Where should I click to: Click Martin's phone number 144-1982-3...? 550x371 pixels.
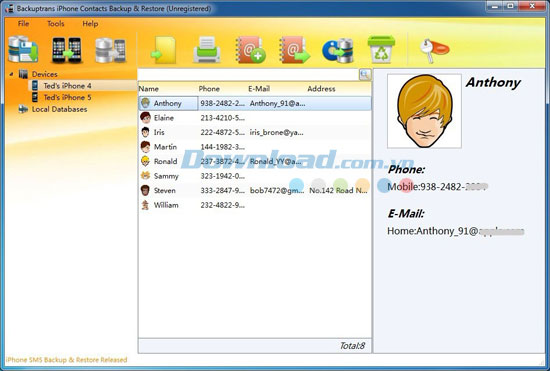pyautogui.click(x=223, y=147)
